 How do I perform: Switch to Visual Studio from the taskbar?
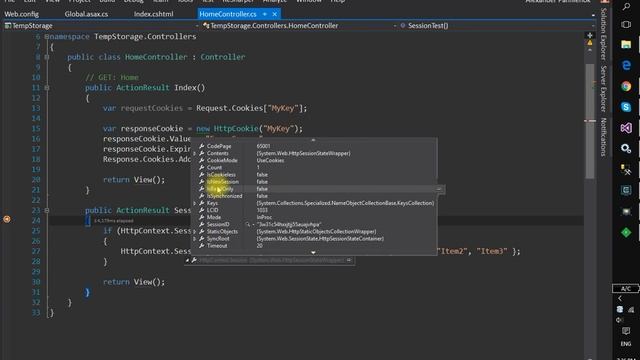point(626,128)
